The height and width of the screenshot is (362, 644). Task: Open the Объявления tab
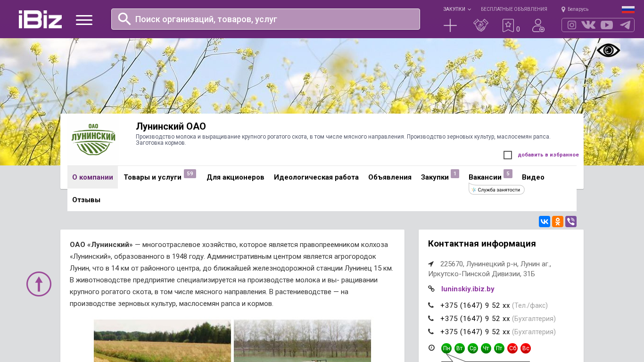tap(390, 177)
